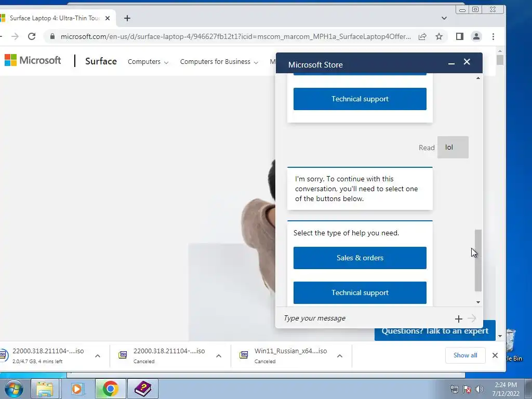
Task: Click the Show all downloads button
Action: click(465, 355)
